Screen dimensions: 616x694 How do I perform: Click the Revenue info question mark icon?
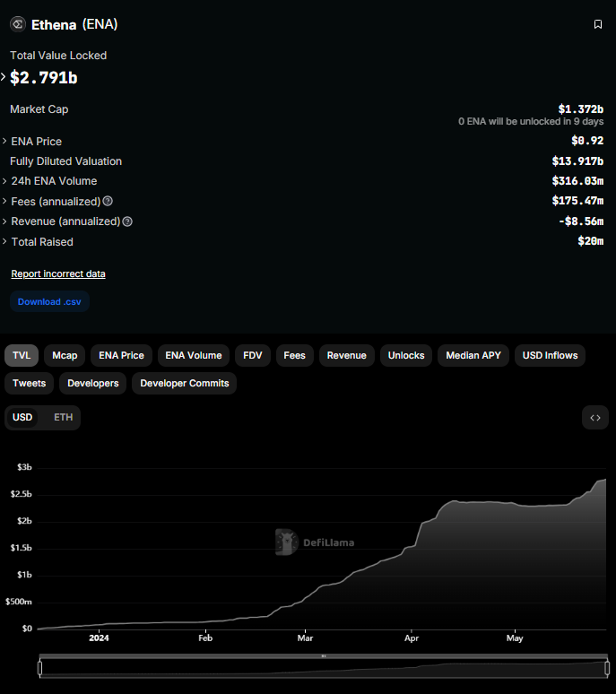click(x=127, y=221)
